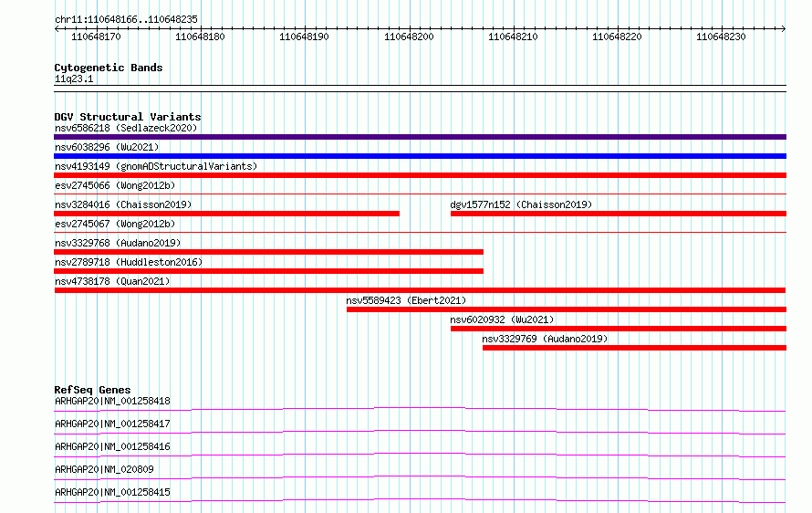This screenshot has width=812, height=513.
Task: Click ruler position 110648180
Action: [200, 37]
